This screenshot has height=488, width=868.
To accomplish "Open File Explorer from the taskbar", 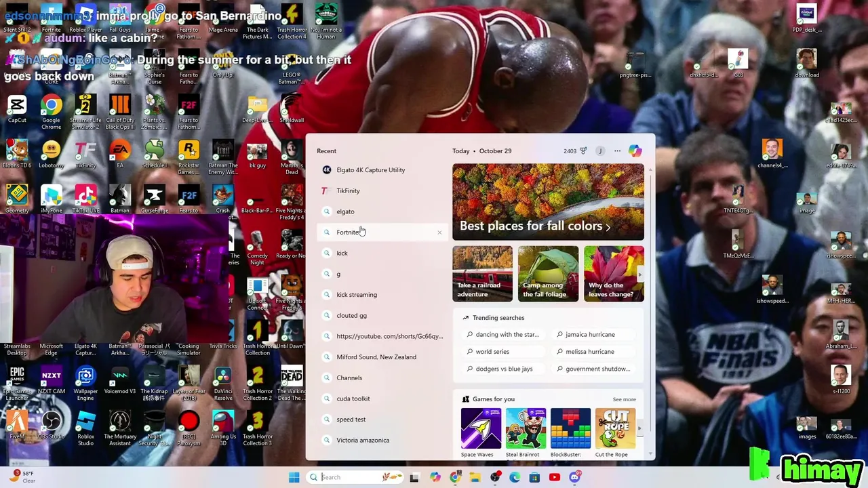I will [475, 477].
